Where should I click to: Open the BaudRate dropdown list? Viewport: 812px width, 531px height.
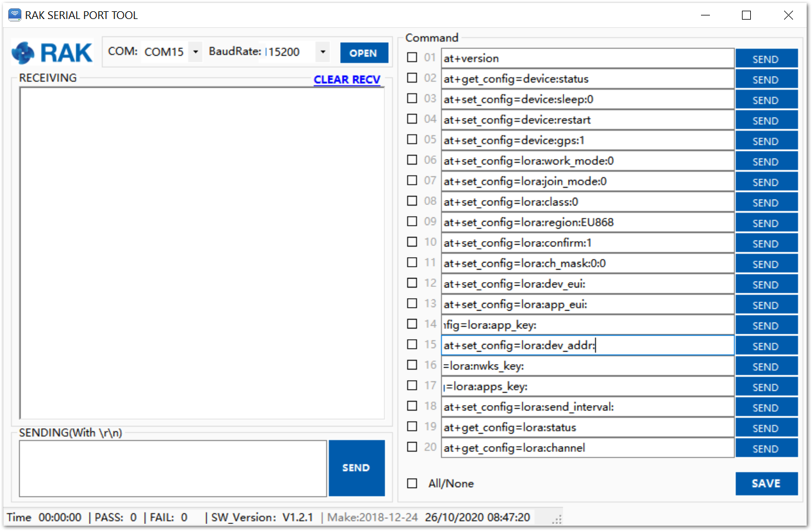point(322,52)
